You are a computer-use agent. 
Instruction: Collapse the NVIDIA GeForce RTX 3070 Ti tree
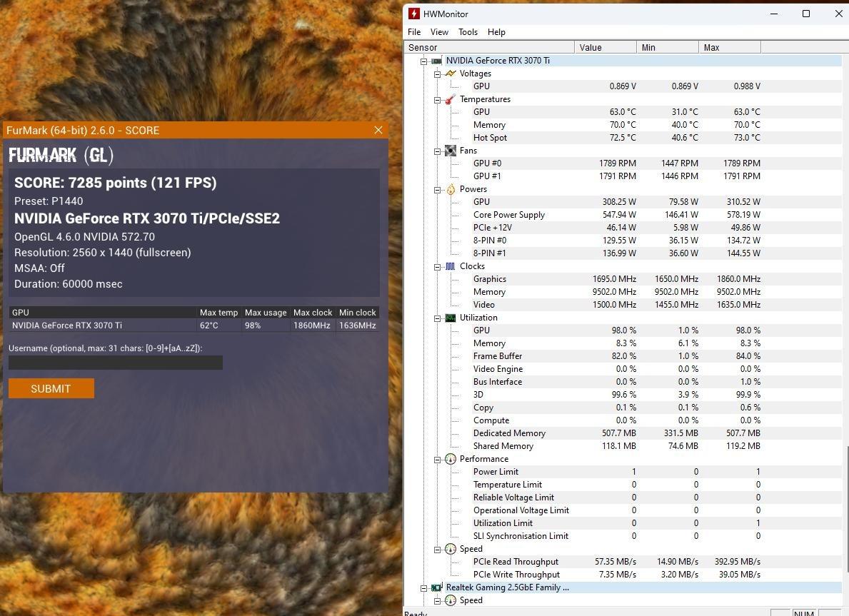[424, 61]
